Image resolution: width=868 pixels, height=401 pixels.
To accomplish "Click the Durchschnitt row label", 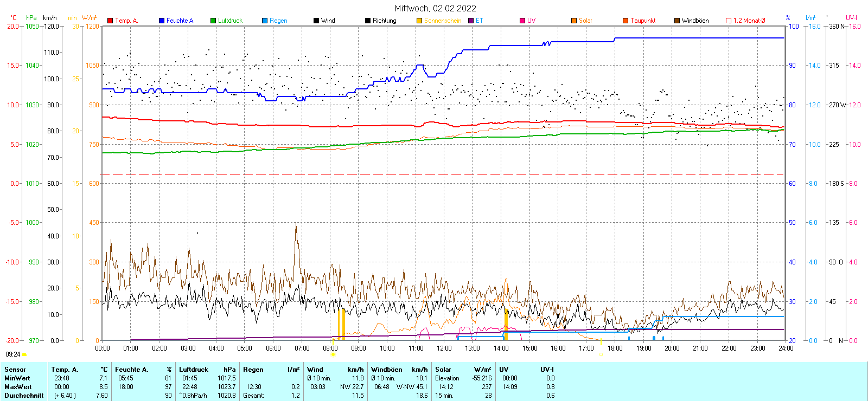I will point(24,396).
